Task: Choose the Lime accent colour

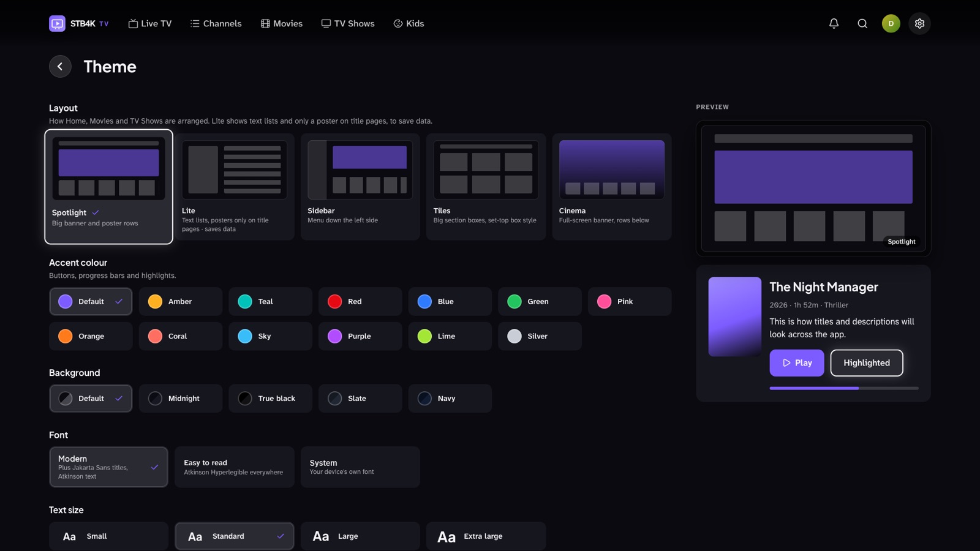Action: click(x=450, y=336)
